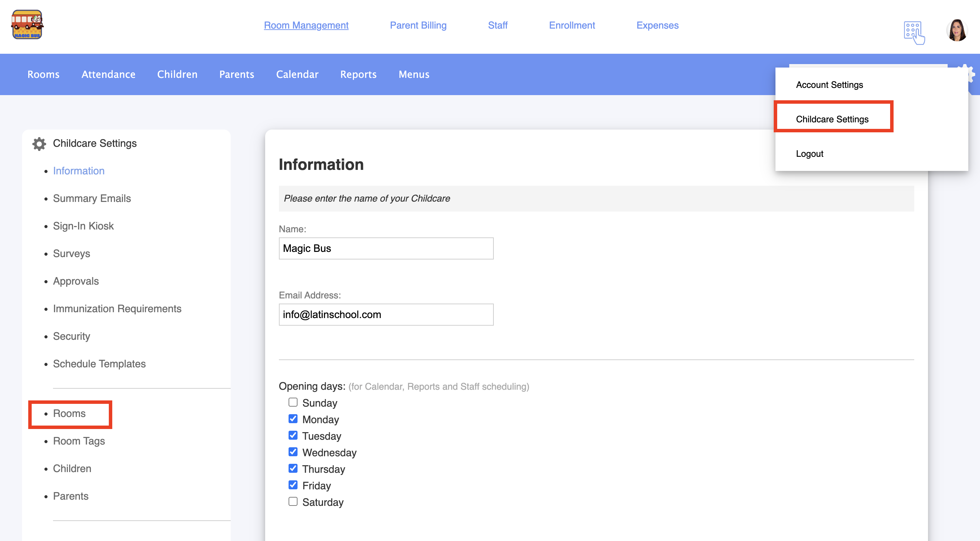Select Immunization Requirements in sidebar

tap(117, 308)
